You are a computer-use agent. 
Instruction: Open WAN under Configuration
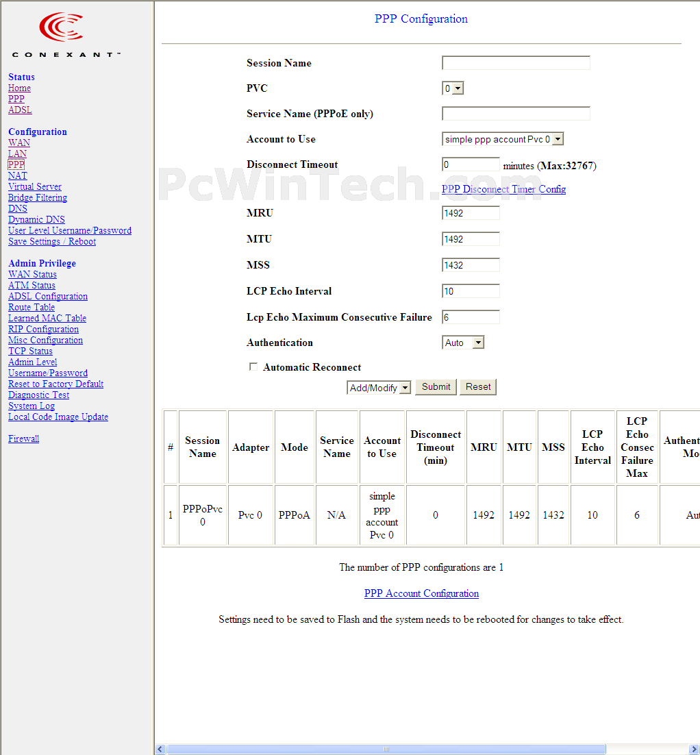point(18,143)
